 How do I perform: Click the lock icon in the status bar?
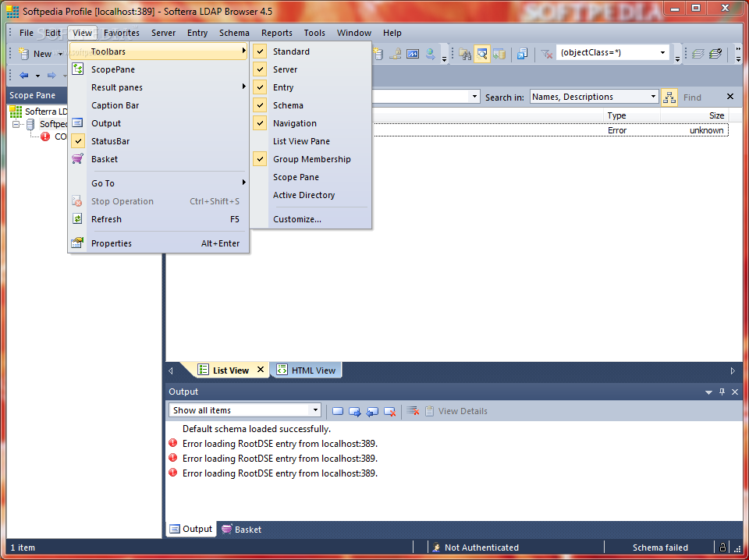point(722,547)
